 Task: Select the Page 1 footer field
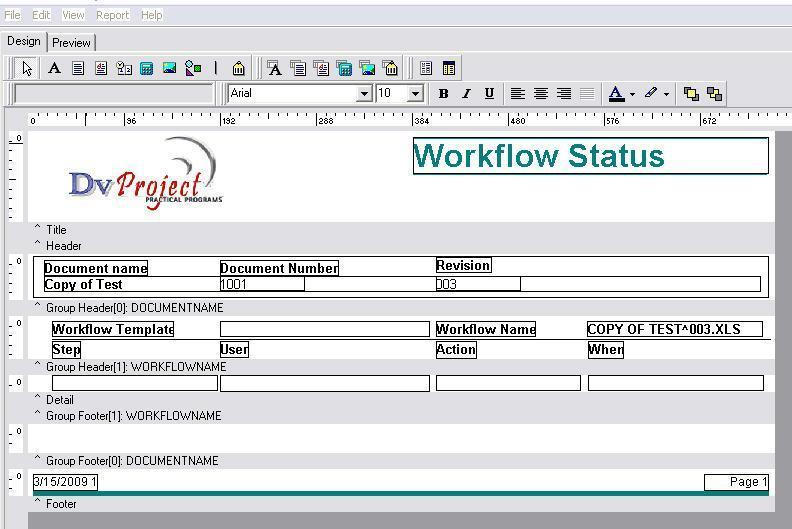[736, 482]
